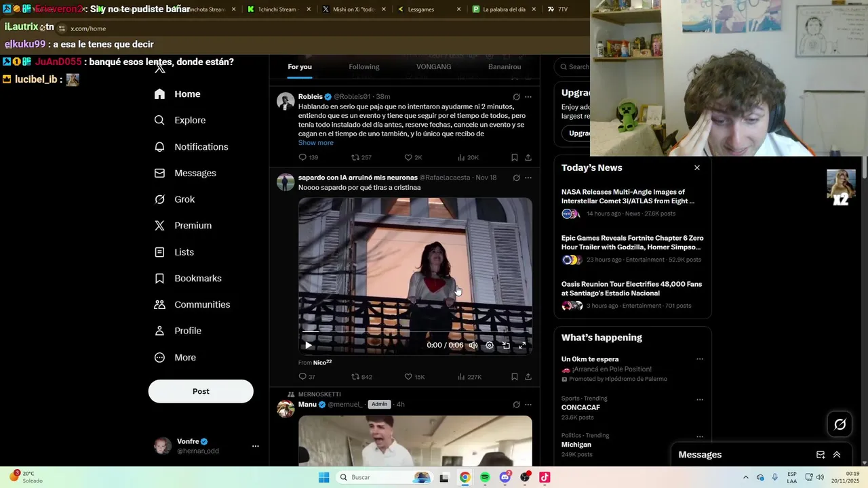Reply to the Robleis post (139)
The image size is (868, 488).
[309, 157]
